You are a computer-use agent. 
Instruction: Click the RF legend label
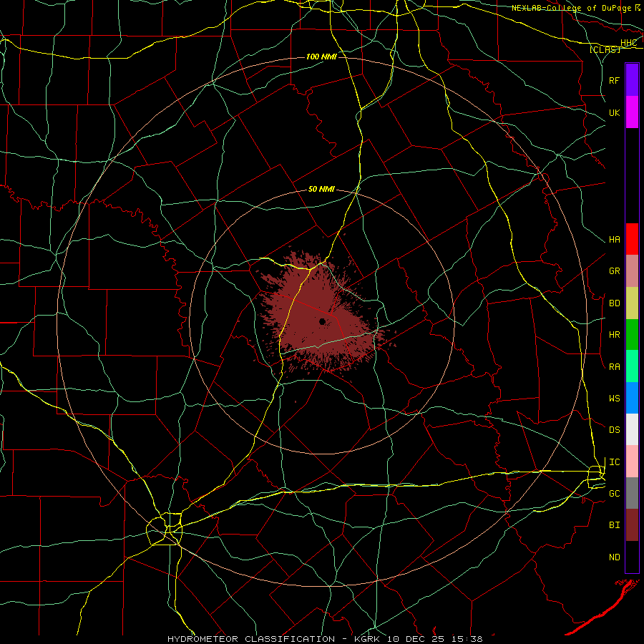coord(614,80)
